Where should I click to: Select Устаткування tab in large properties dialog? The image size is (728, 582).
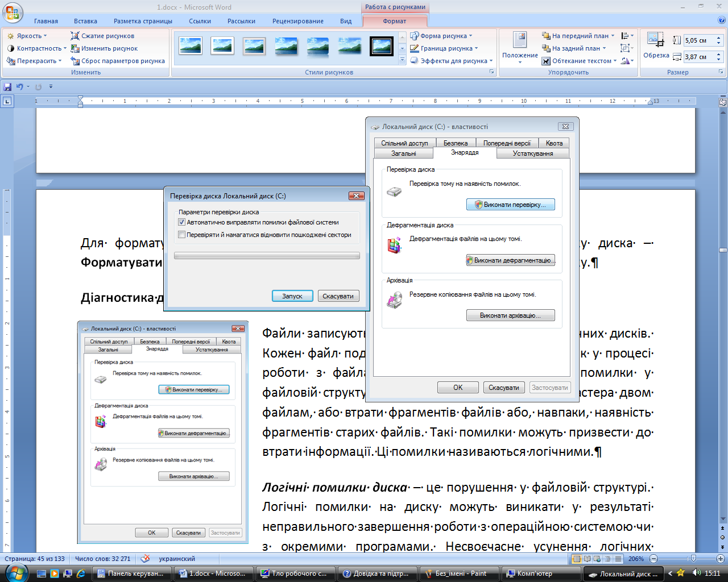point(533,153)
